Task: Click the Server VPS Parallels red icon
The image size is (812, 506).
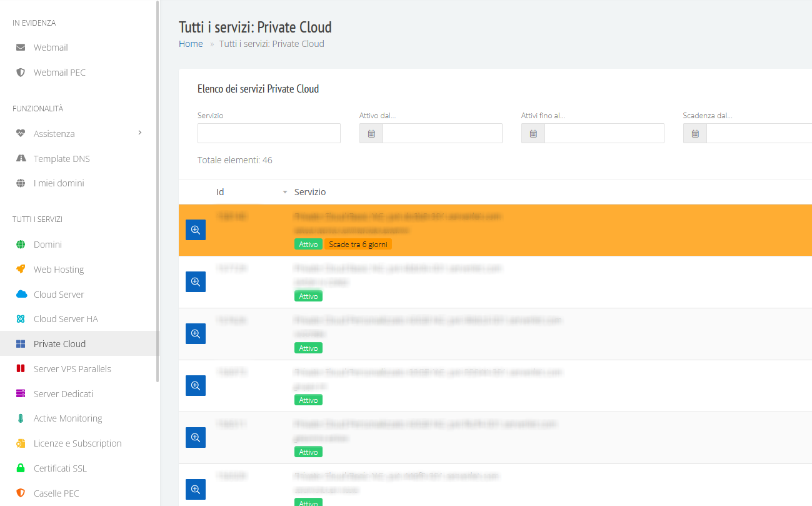Action: [x=21, y=368]
